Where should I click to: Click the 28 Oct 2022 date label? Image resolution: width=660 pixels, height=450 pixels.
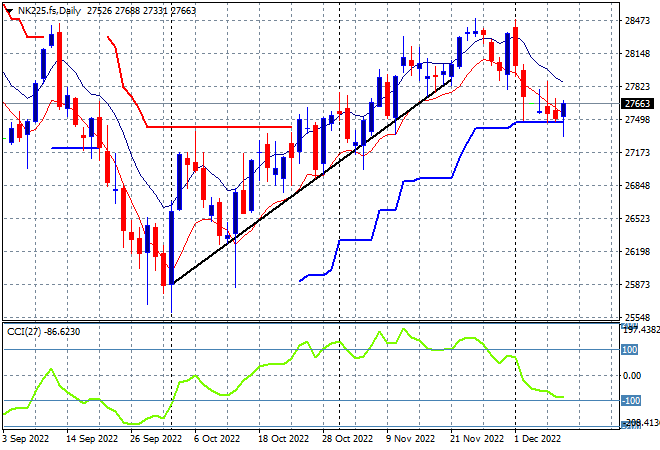347,439
